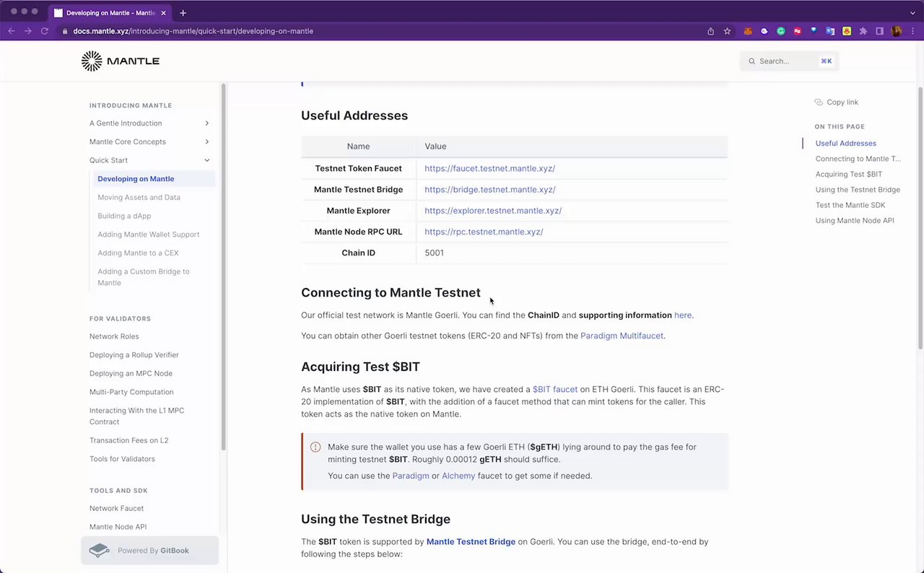Click the browser back arrow

point(11,31)
